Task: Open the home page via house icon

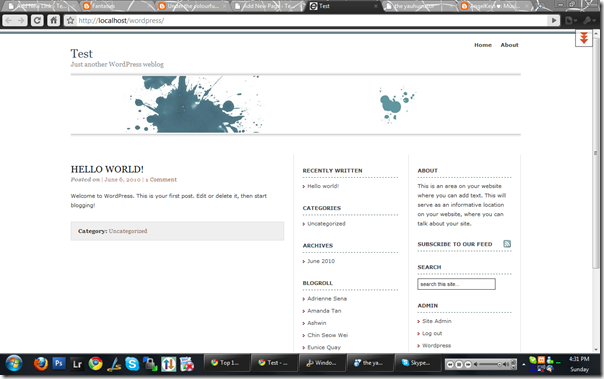Action: (x=54, y=20)
